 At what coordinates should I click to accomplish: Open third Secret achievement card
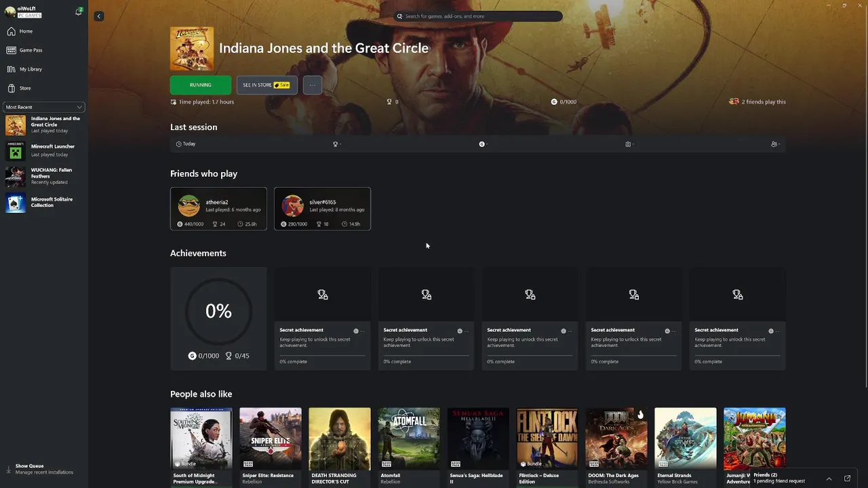pyautogui.click(x=530, y=319)
